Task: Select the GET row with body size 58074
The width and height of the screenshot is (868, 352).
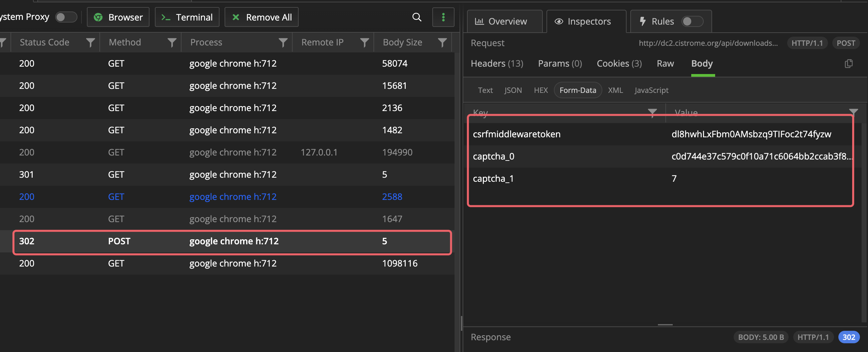Action: tap(227, 63)
